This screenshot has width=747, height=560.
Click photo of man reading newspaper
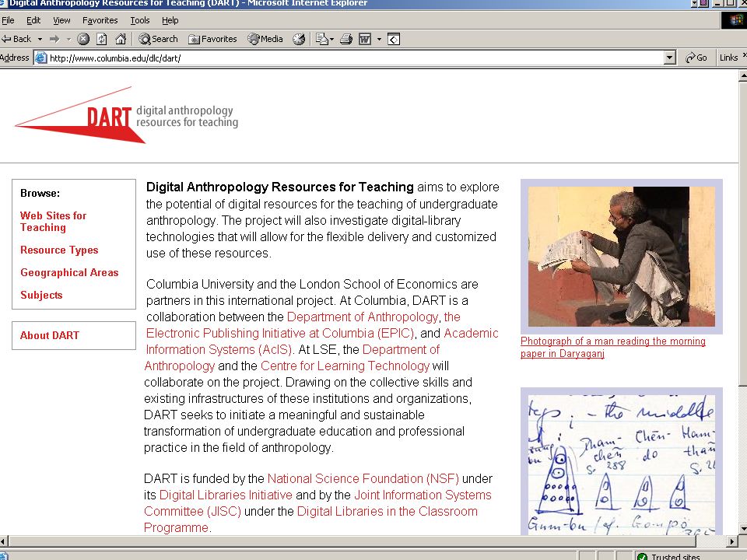[621, 256]
